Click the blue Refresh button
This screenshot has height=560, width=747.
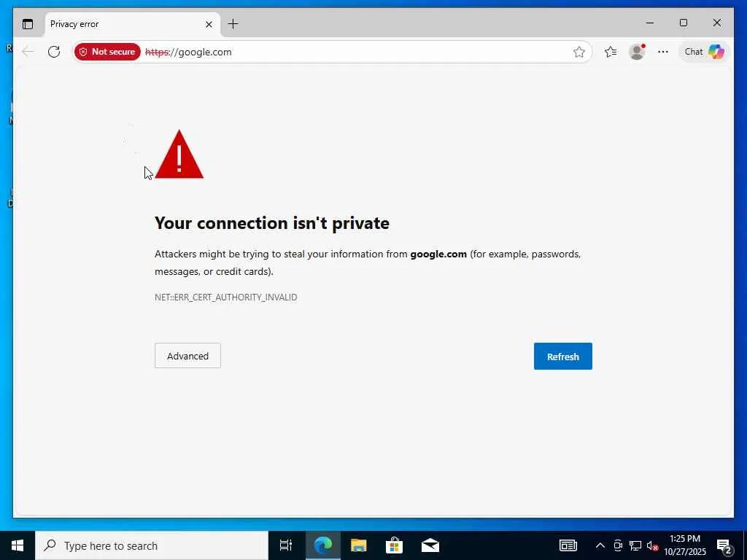tap(562, 356)
